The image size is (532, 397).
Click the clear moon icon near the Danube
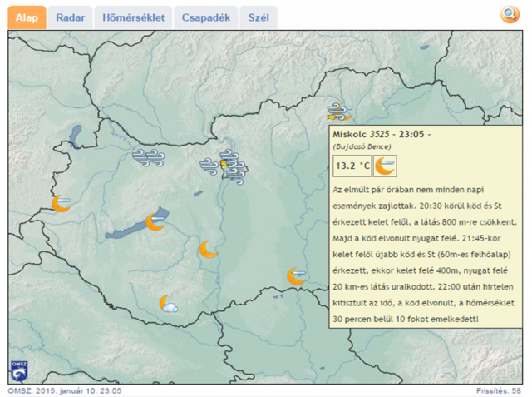pyautogui.click(x=208, y=250)
